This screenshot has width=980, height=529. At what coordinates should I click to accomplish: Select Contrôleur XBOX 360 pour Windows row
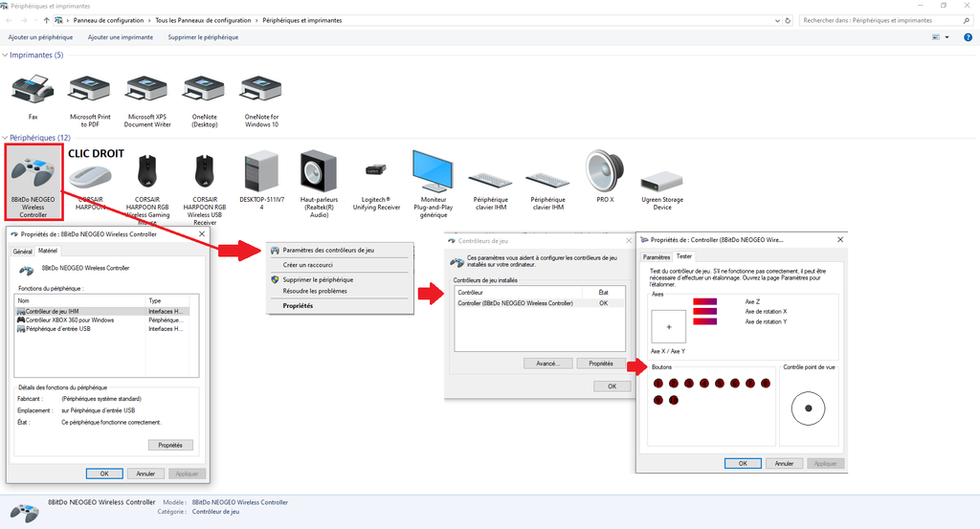click(x=70, y=320)
